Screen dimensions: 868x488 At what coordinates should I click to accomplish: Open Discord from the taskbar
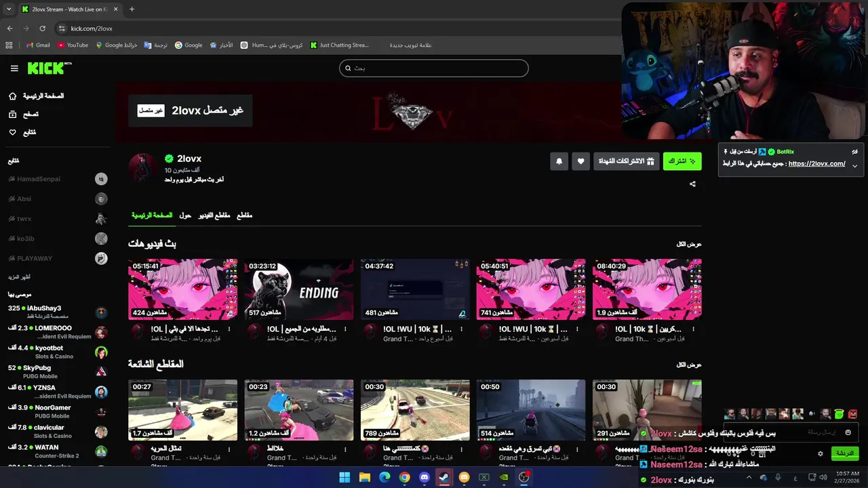(425, 477)
